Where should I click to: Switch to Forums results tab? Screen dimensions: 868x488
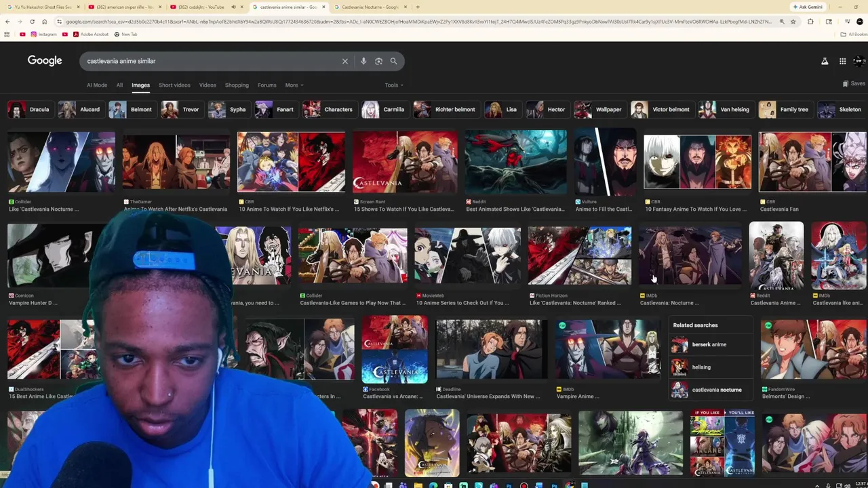click(x=267, y=85)
